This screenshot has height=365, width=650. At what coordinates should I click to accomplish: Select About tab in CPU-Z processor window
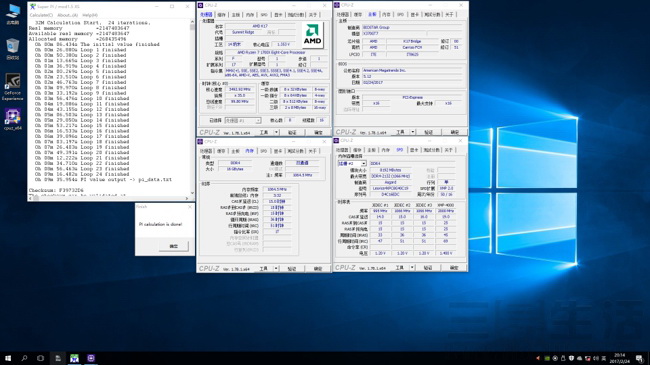pyautogui.click(x=313, y=15)
